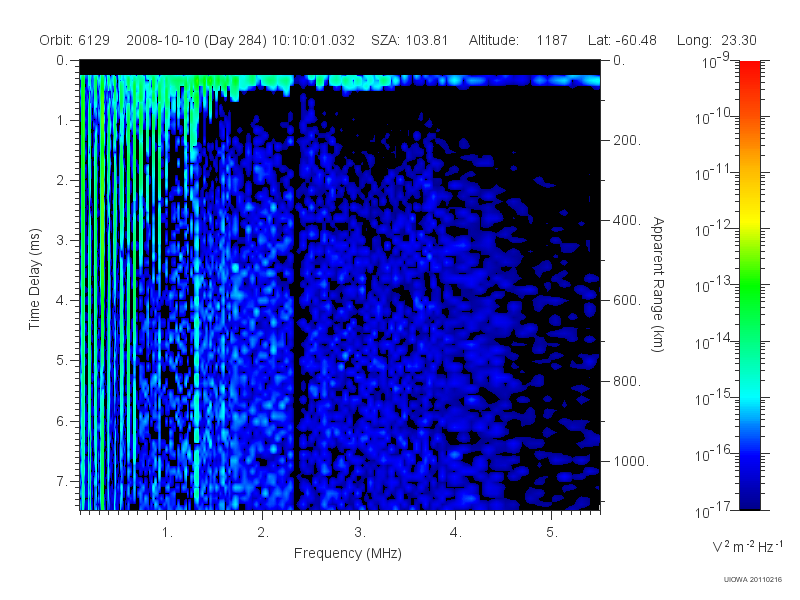Click the Time Delay (ms) axis label
Image resolution: width=800 pixels, height=600 pixels.
34,279
